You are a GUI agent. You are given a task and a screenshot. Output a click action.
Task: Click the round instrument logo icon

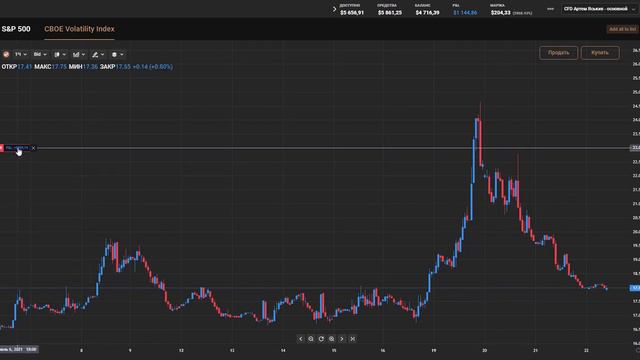[6, 54]
